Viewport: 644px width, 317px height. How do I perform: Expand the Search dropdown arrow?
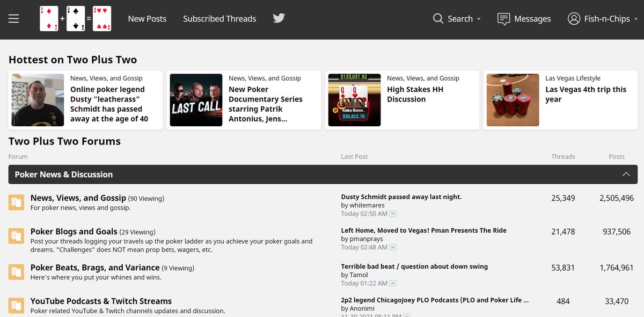click(x=479, y=19)
